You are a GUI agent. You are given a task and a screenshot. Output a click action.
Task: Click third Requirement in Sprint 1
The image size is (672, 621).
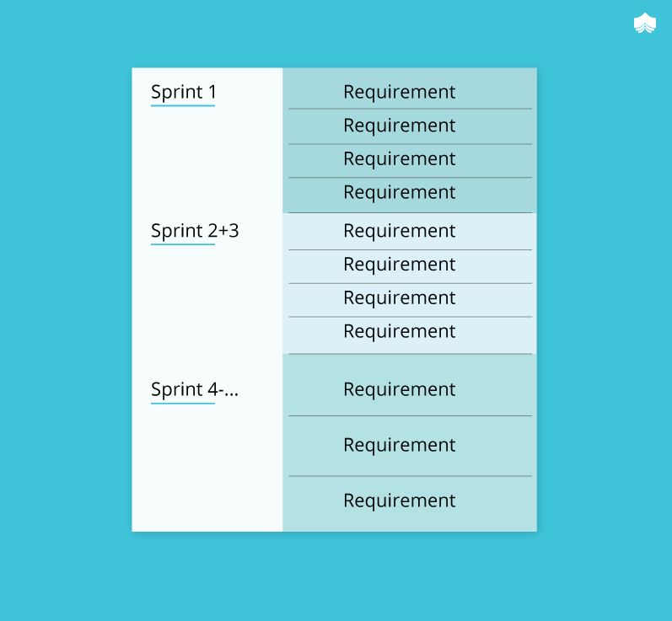tap(400, 159)
